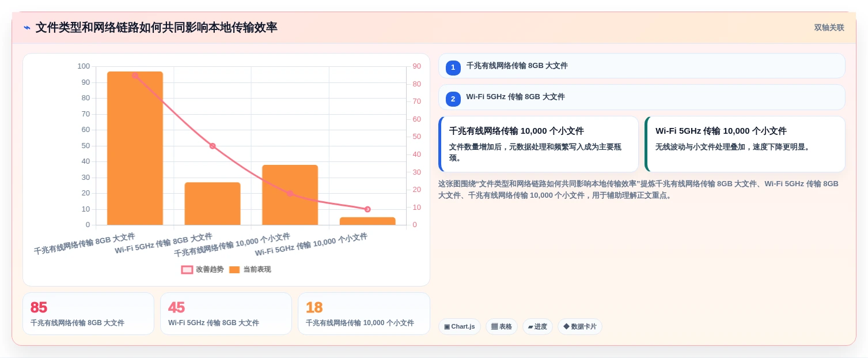Image resolution: width=868 pixels, height=358 pixels.
Task: Click the orange bar for Wi-Fi 5GHz 8GB 大文件
Action: (x=213, y=204)
